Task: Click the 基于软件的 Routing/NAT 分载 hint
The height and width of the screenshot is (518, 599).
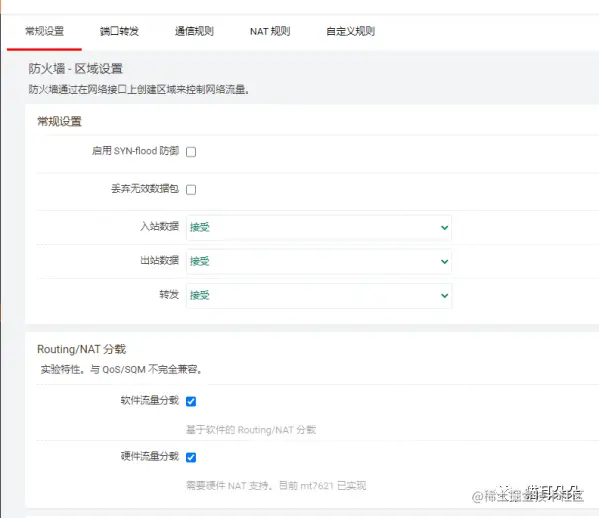Action: 251,430
